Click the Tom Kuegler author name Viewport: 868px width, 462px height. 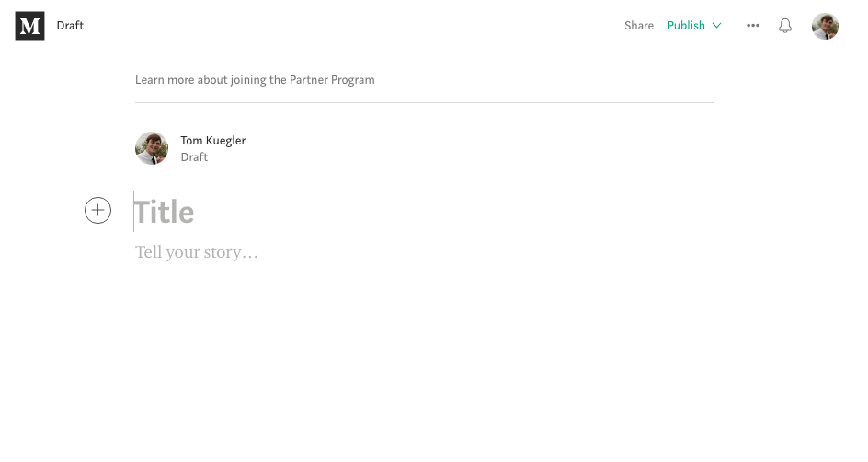point(213,141)
